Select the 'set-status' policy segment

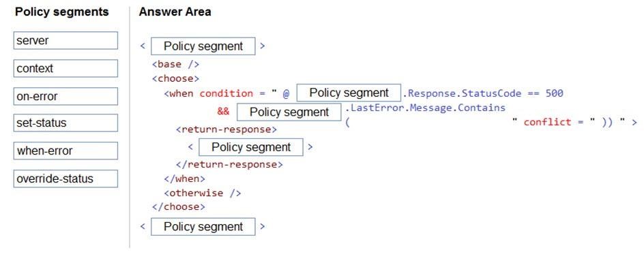pos(65,123)
